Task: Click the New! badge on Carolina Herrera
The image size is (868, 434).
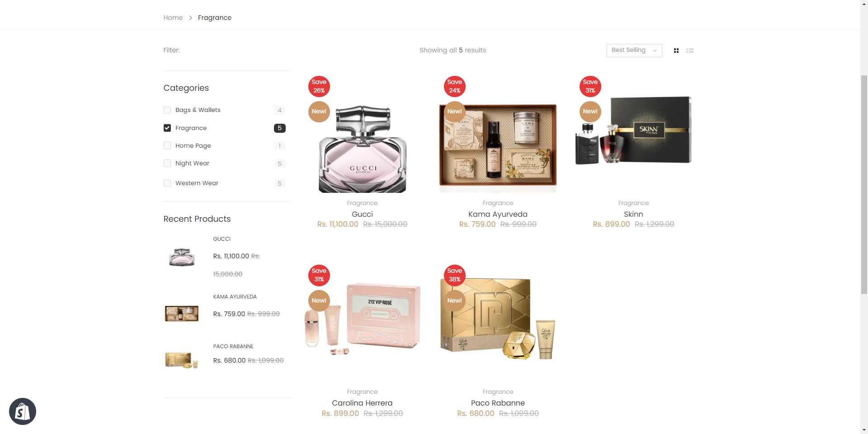Action: coord(319,300)
